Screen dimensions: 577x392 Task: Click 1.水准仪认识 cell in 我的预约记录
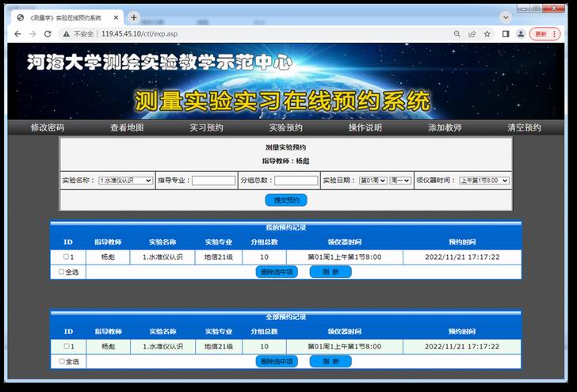pos(162,257)
